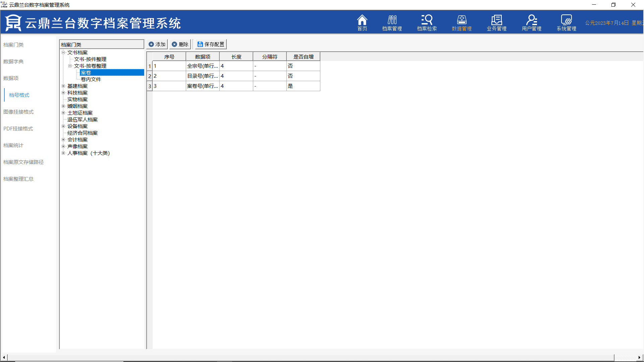The height and width of the screenshot is (362, 644).
Task: Click the 数据项 column header
Action: tap(203, 57)
